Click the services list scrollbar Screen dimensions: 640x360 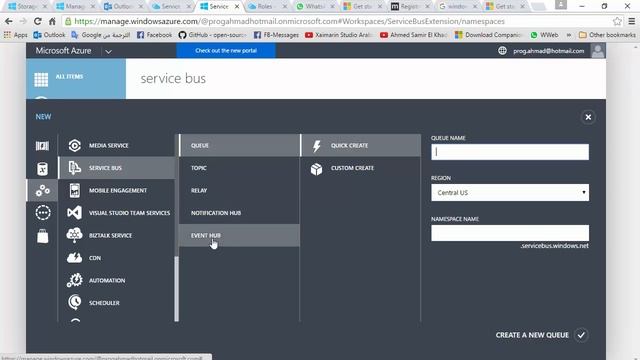[177, 288]
